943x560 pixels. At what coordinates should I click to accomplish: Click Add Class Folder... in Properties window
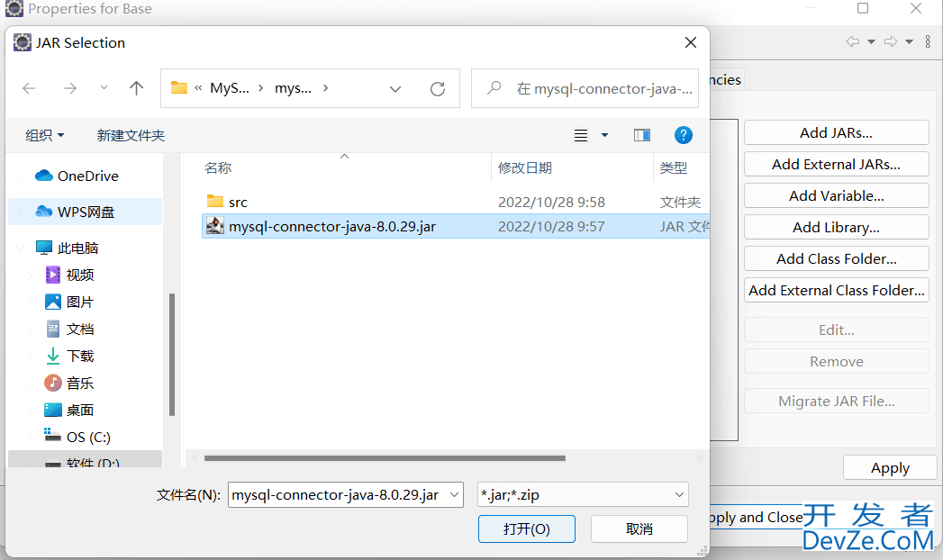click(x=837, y=259)
